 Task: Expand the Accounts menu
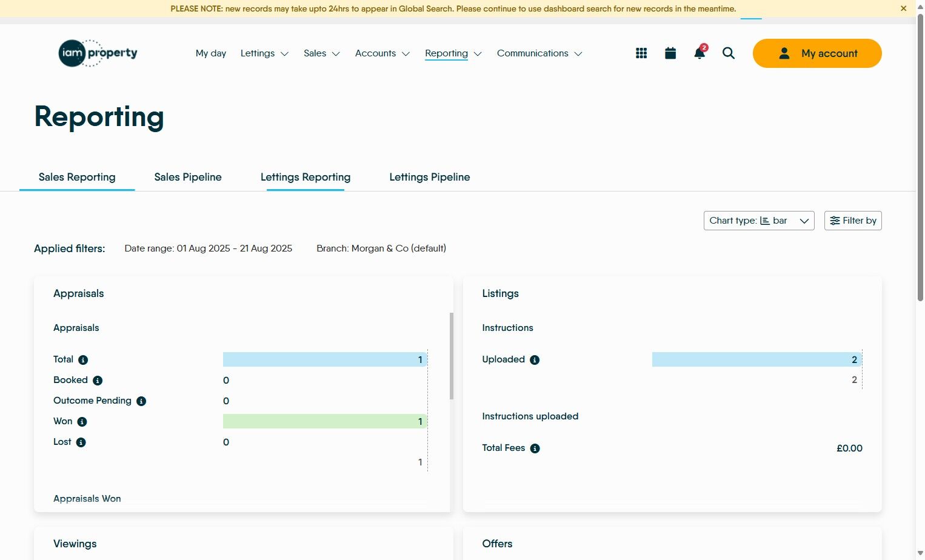coord(382,53)
